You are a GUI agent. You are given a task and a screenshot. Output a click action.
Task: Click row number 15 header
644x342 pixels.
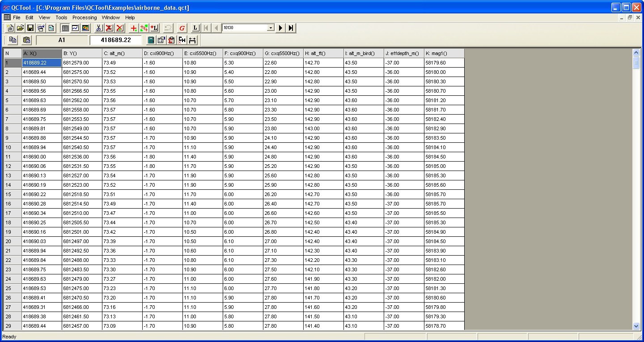pos(13,194)
